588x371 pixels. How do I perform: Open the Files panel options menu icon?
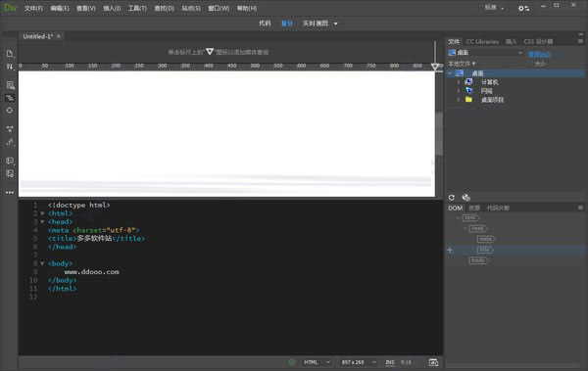pos(580,41)
